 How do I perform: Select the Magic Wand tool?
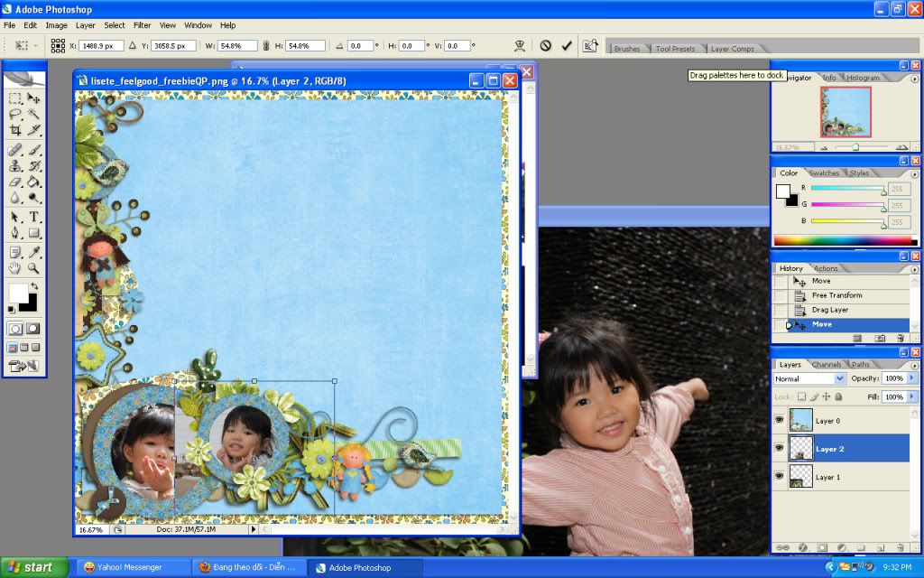(34, 114)
